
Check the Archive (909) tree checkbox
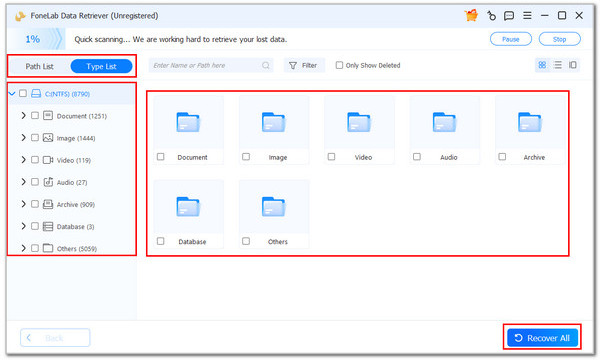(x=35, y=204)
